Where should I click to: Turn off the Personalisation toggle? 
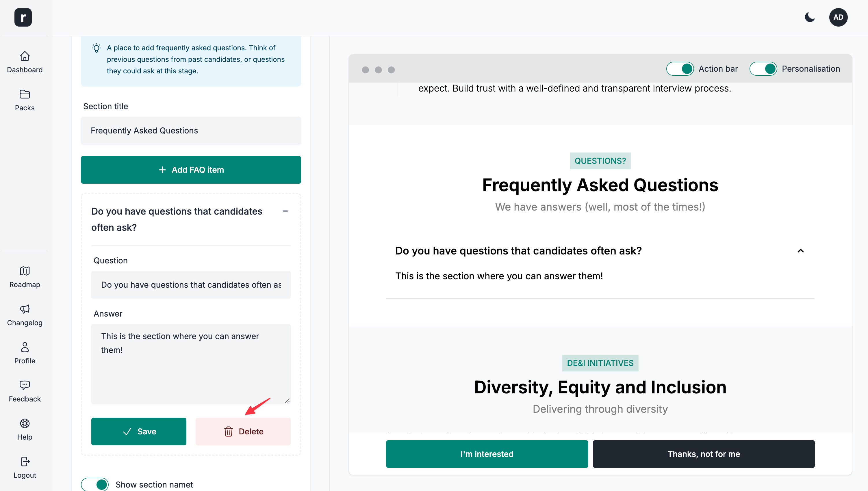coord(763,69)
